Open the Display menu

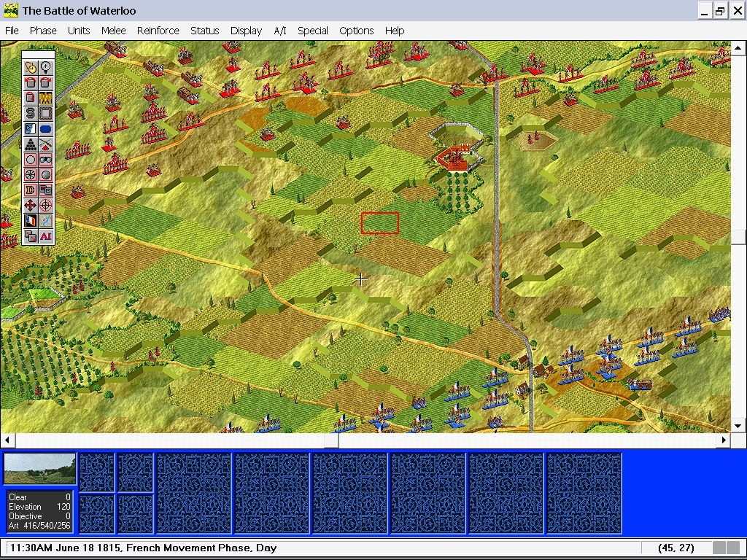tap(246, 31)
